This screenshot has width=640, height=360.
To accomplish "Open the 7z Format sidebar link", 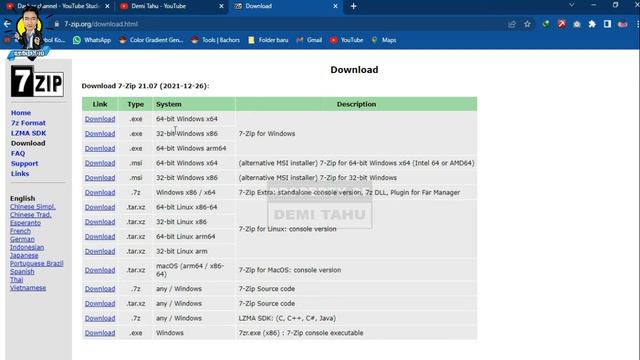I will point(28,123).
